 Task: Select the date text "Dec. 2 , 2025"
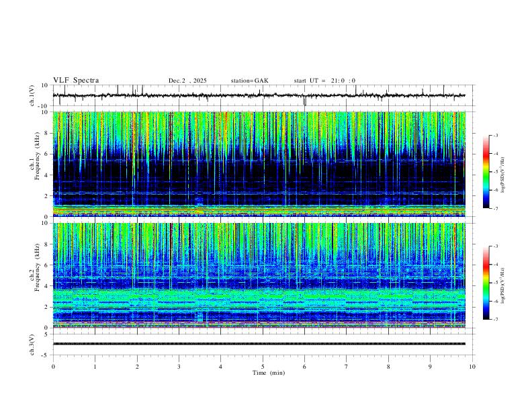click(x=187, y=81)
